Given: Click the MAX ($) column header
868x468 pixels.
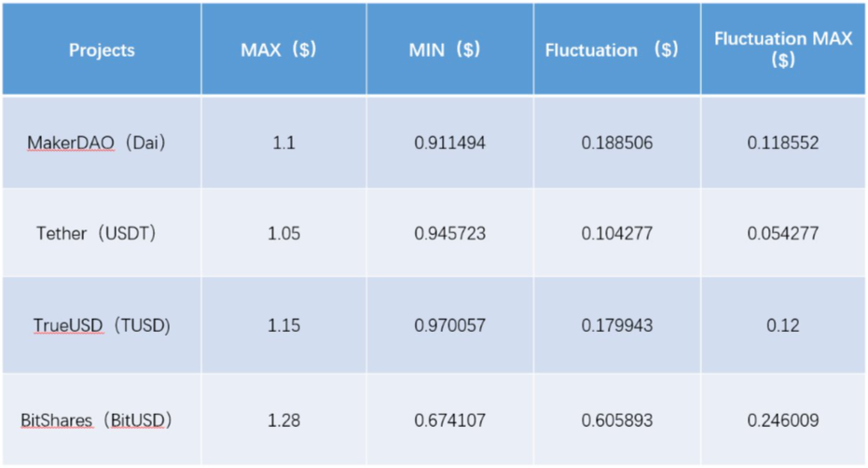Looking at the screenshot, I should (284, 49).
